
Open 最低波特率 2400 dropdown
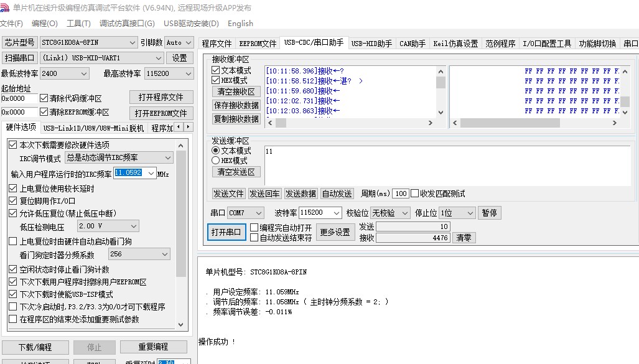coord(83,74)
